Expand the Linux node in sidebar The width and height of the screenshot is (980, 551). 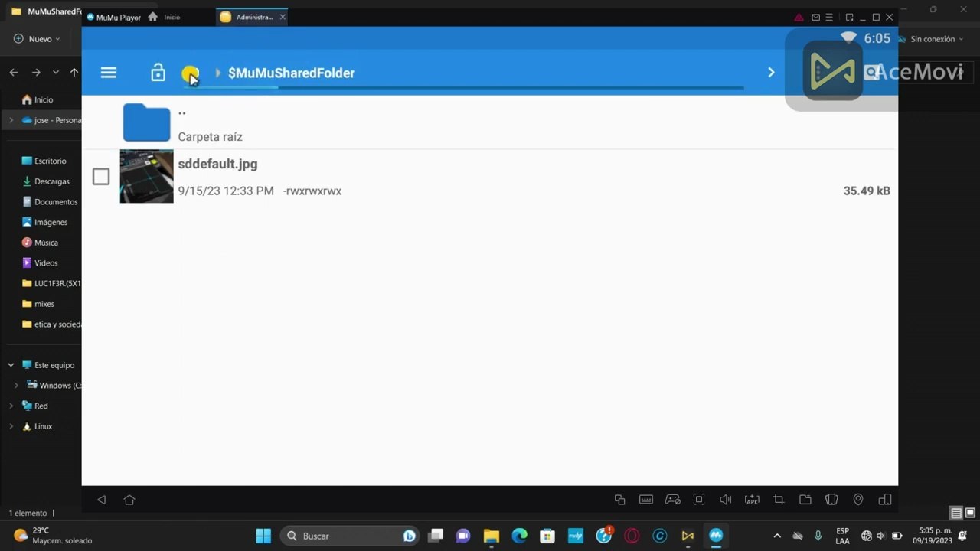(11, 426)
